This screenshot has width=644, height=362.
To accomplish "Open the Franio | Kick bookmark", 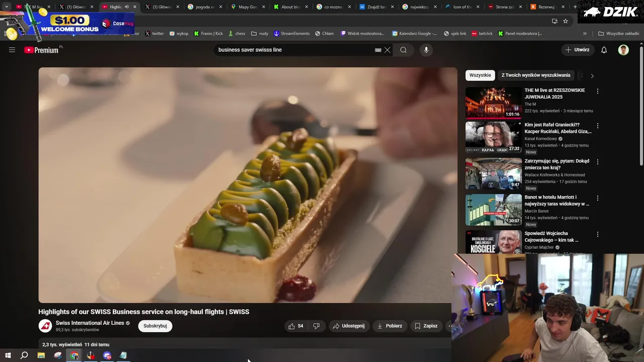I will tap(208, 34).
